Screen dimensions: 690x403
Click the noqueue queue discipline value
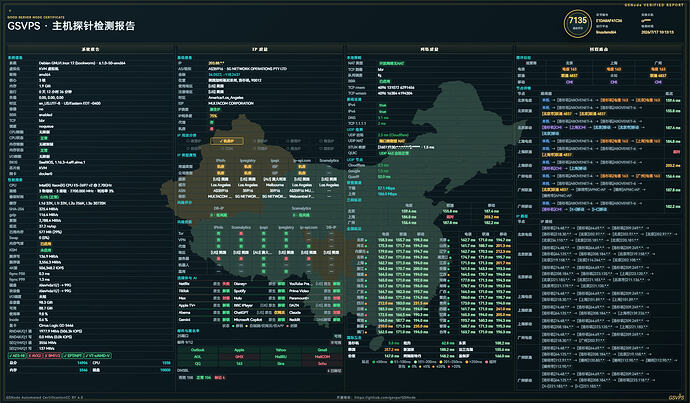(x=46, y=126)
